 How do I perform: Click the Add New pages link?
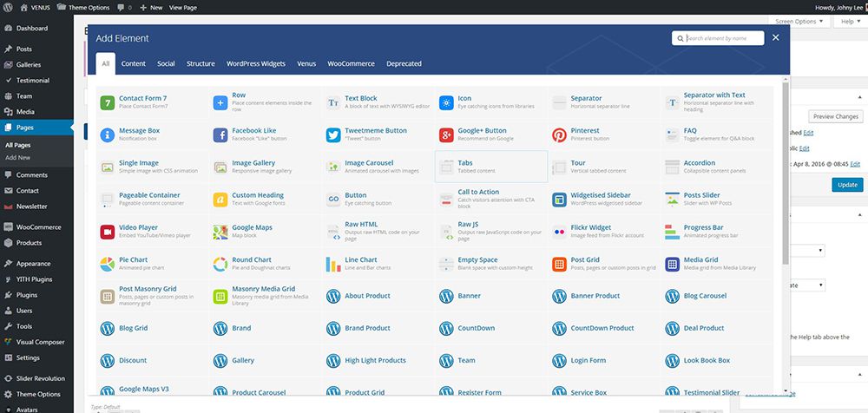(x=17, y=158)
